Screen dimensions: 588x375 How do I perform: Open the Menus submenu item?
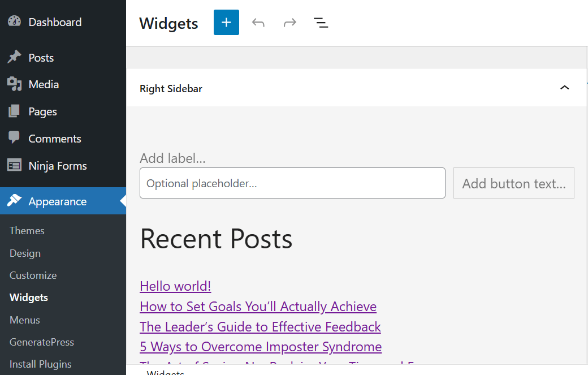pyautogui.click(x=25, y=320)
